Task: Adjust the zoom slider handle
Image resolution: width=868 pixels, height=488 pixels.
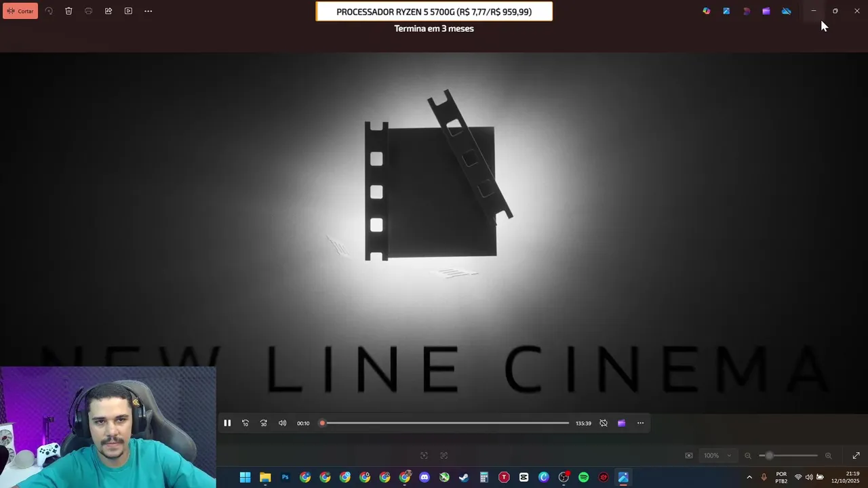Action: [769, 455]
